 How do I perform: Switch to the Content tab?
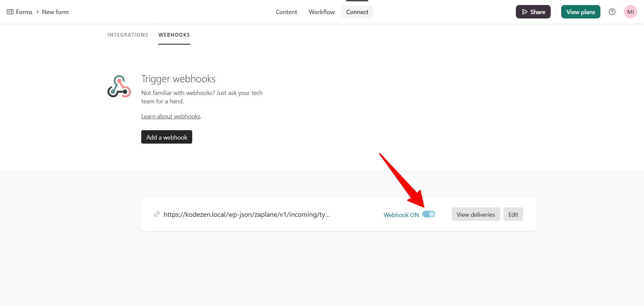(286, 12)
